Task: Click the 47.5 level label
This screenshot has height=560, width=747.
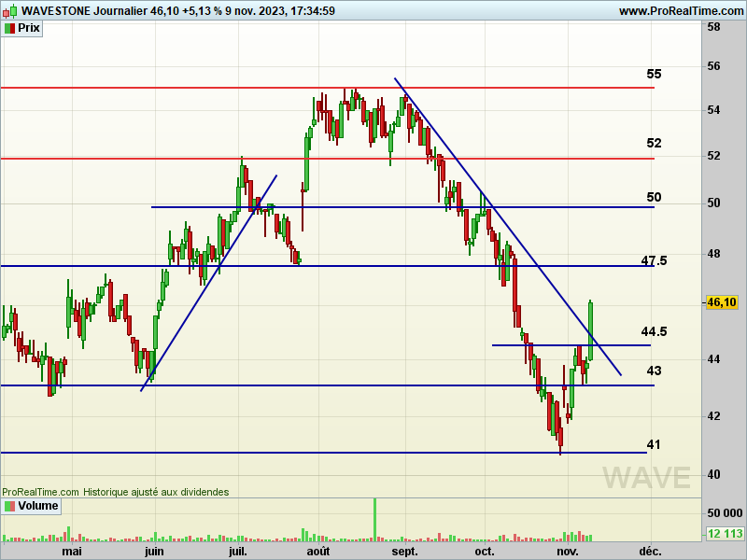Action: 654,260
